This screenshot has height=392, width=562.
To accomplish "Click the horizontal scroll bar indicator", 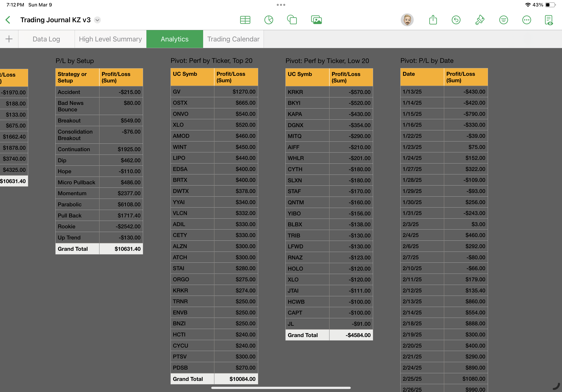I will tap(281, 388).
